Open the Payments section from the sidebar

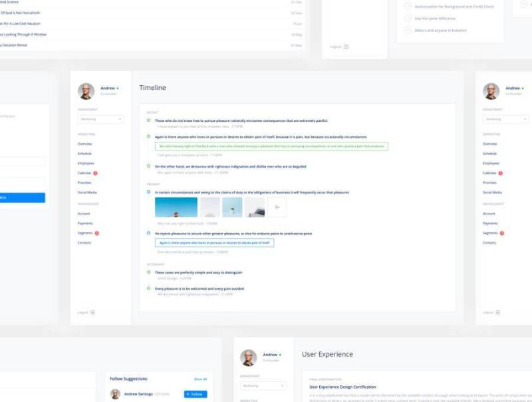[x=84, y=223]
